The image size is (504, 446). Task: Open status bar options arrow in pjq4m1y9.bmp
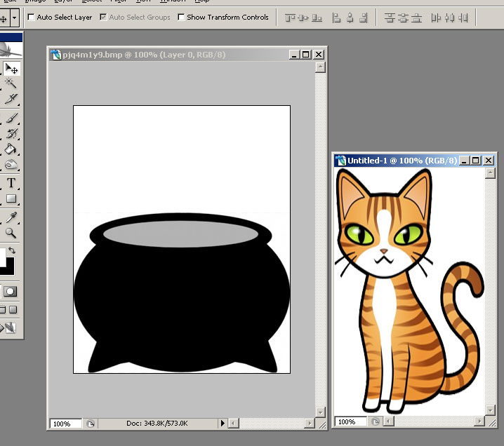[x=223, y=423]
